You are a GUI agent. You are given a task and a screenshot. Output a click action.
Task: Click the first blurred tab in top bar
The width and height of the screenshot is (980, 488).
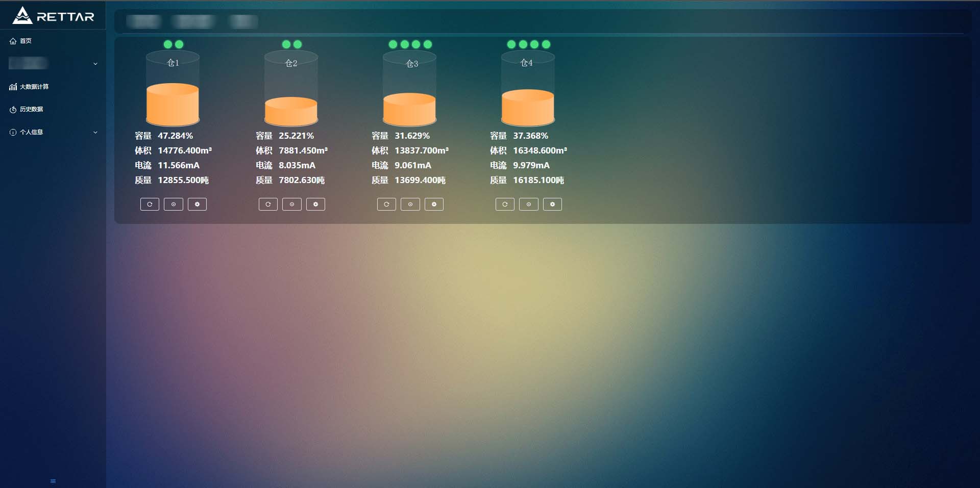point(144,21)
